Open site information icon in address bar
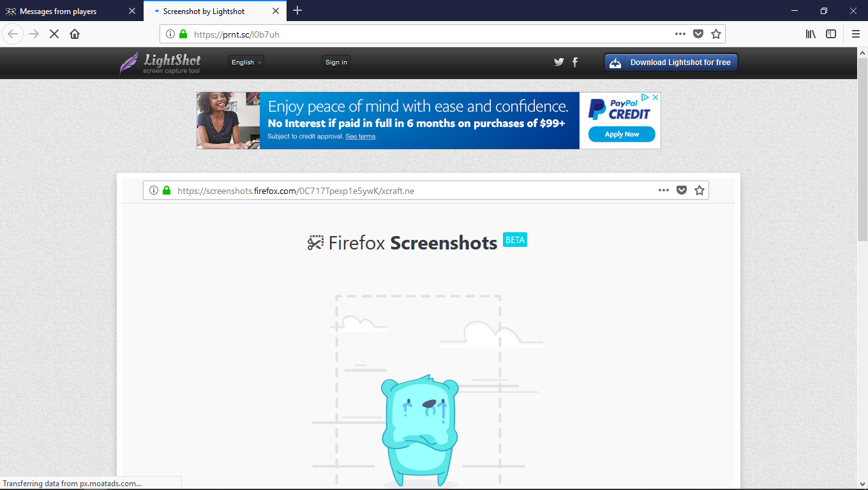The width and height of the screenshot is (868, 490). (x=170, y=34)
